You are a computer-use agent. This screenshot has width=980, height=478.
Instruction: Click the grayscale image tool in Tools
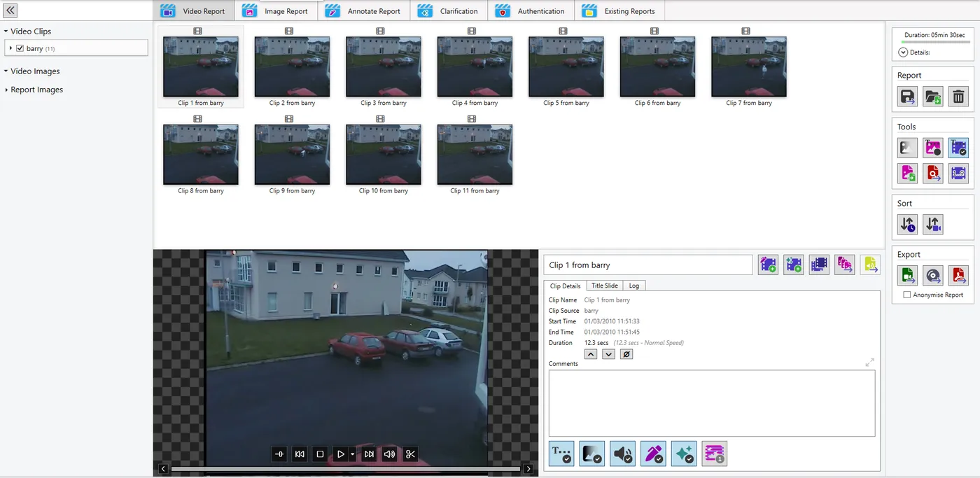click(907, 148)
